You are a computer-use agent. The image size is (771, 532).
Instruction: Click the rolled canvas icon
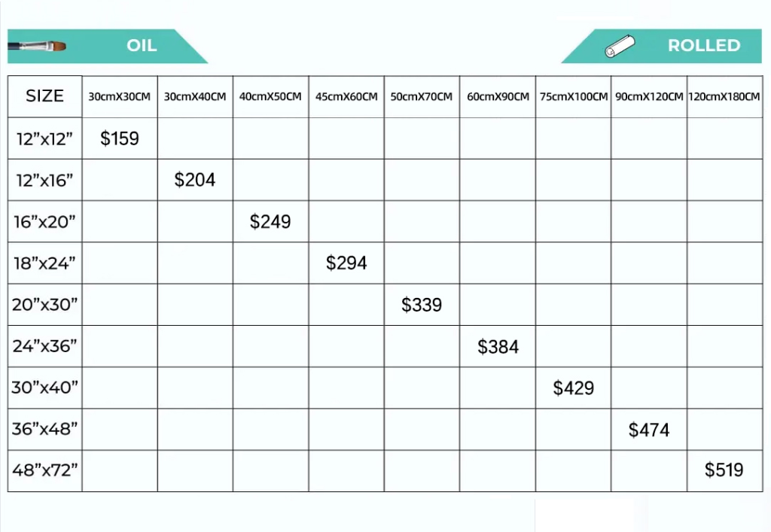tap(621, 47)
